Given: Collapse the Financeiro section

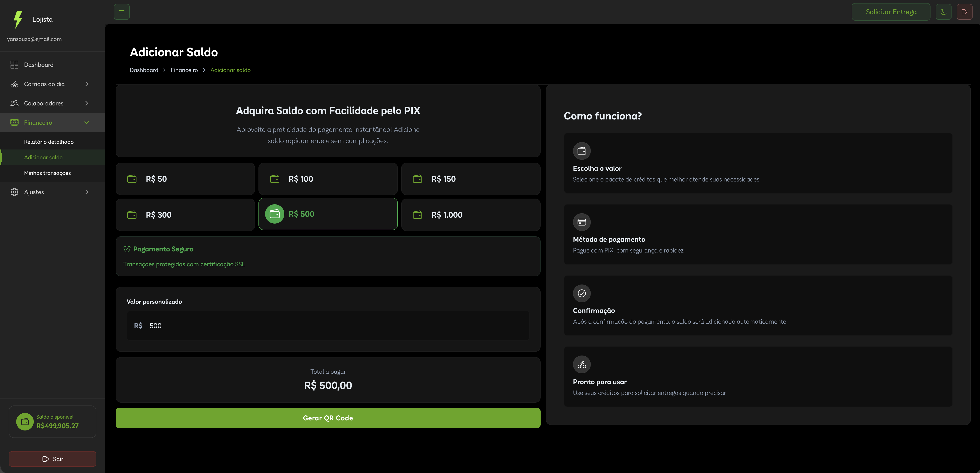Looking at the screenshot, I should (x=53, y=123).
